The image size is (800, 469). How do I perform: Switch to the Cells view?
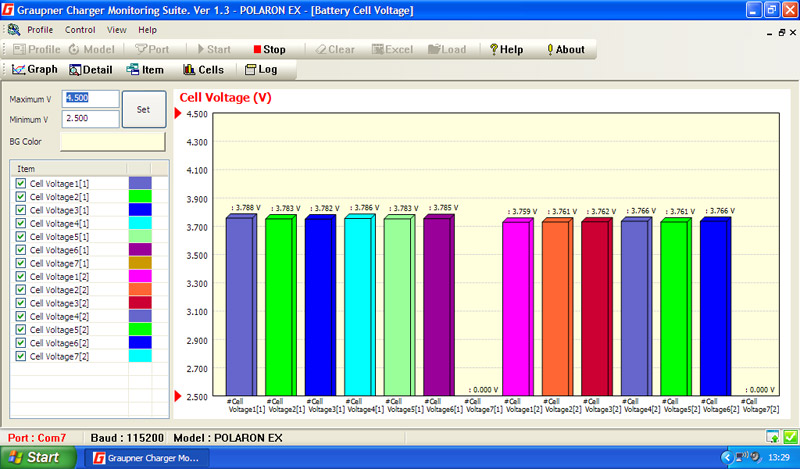pyautogui.click(x=204, y=70)
